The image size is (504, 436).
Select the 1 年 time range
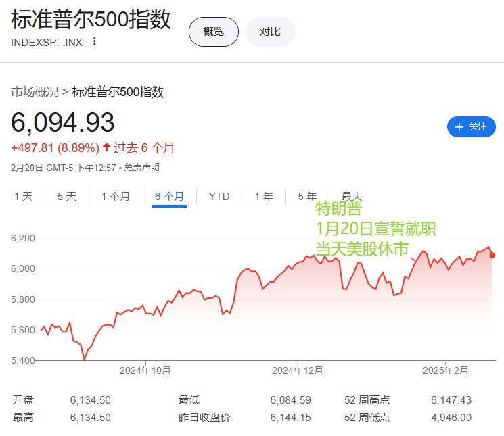point(264,197)
